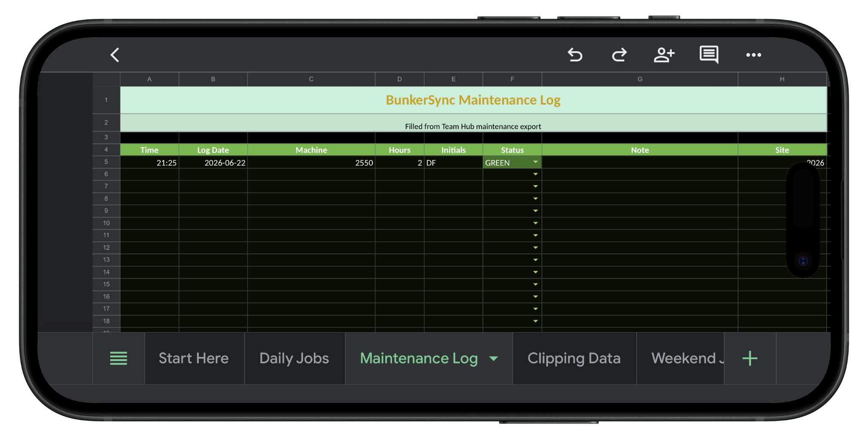This screenshot has width=868, height=440.
Task: Redo the last action
Action: (619, 55)
